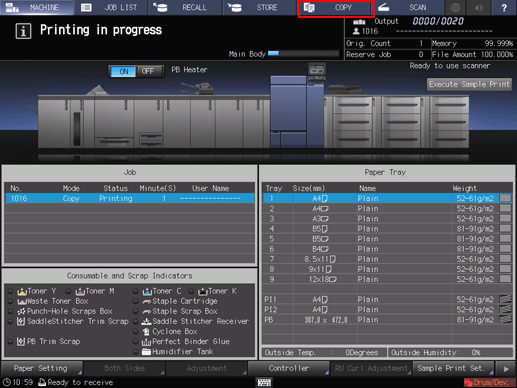Expand the Paper Setting menu
The image size is (517, 388).
click(x=41, y=369)
